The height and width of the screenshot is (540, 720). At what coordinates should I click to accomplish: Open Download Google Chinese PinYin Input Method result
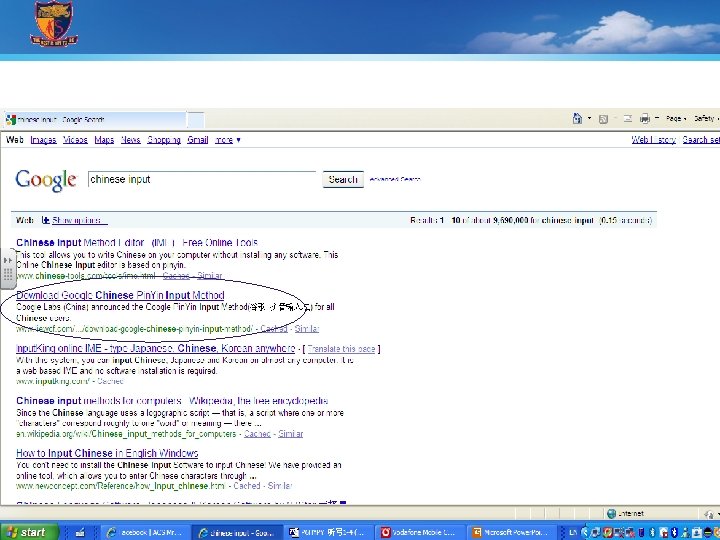point(120,295)
